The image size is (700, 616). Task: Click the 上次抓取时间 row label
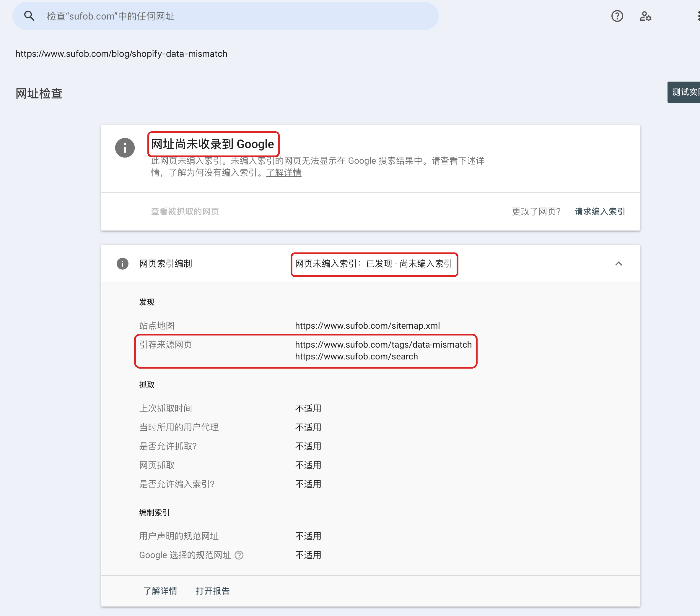165,408
